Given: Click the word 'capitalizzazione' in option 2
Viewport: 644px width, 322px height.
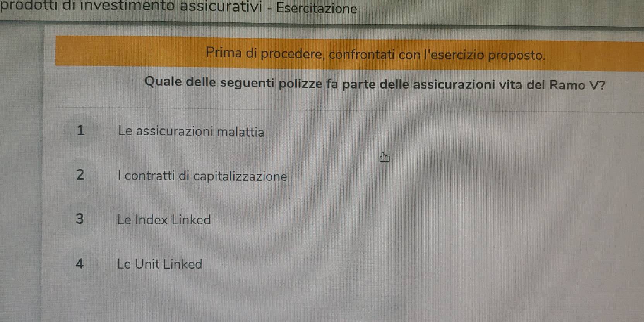Looking at the screenshot, I should pos(240,176).
